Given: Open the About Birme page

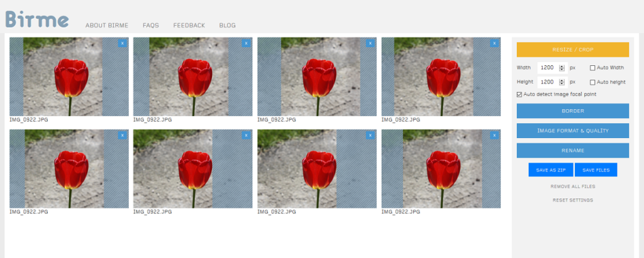Looking at the screenshot, I should [x=107, y=26].
